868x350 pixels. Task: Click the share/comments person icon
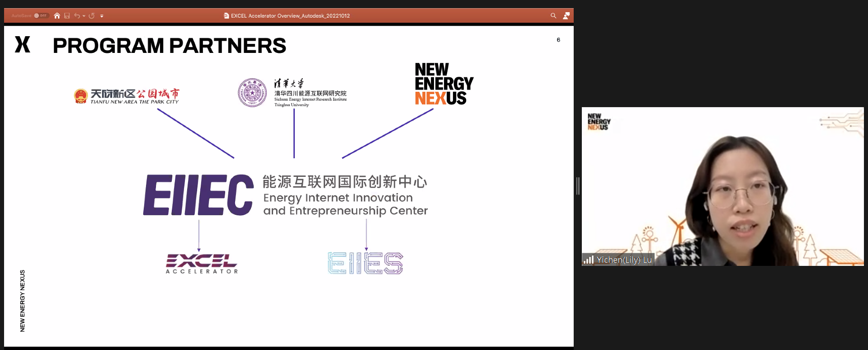click(x=566, y=16)
